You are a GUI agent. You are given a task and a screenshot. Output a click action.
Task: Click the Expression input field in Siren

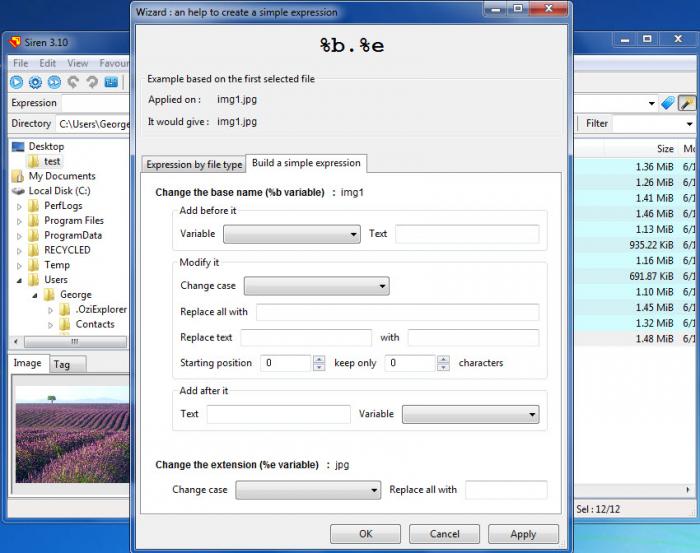point(96,103)
